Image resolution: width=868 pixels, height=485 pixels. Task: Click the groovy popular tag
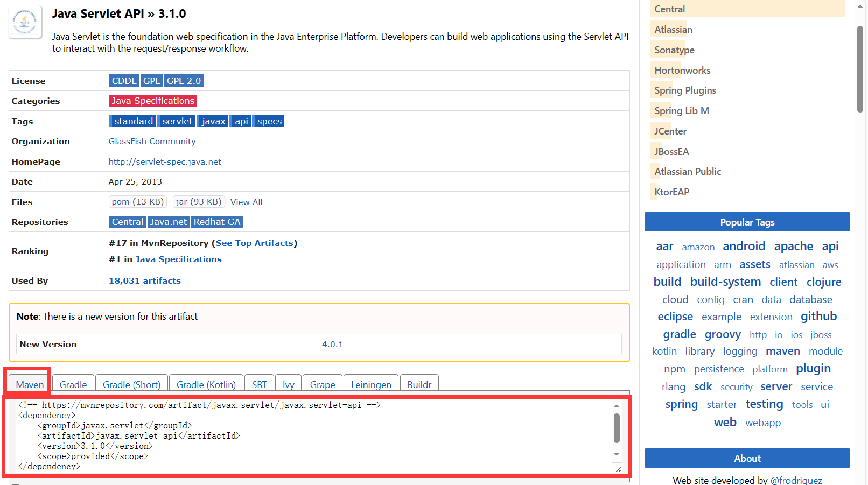[x=723, y=334]
